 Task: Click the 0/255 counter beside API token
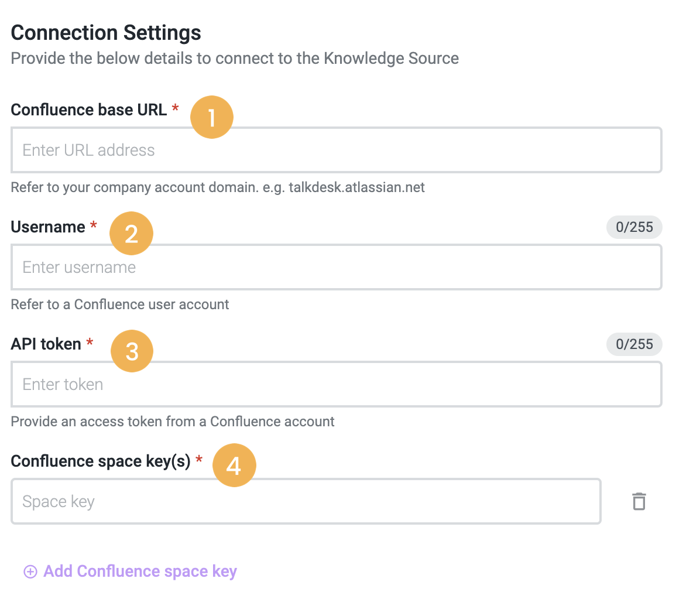634,344
